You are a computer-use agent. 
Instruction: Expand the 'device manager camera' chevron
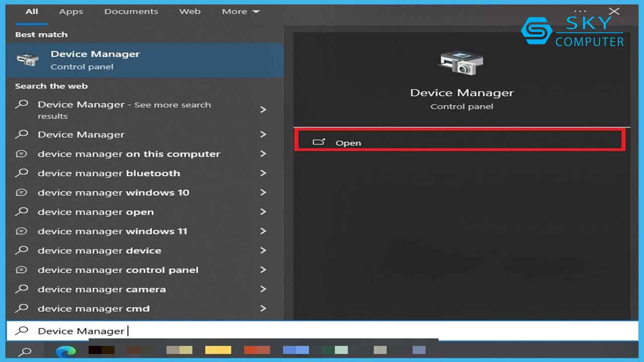pyautogui.click(x=263, y=289)
